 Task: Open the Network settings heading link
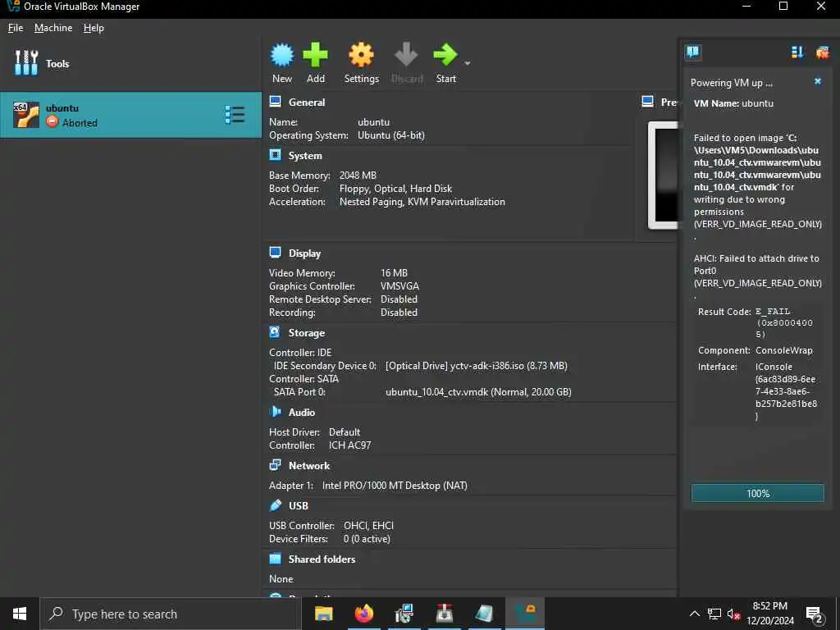pos(309,466)
